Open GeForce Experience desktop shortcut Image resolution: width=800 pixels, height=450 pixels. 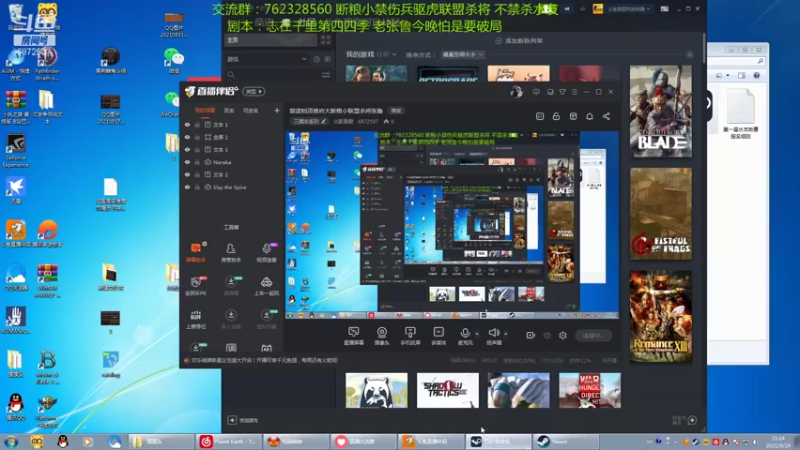pyautogui.click(x=16, y=151)
